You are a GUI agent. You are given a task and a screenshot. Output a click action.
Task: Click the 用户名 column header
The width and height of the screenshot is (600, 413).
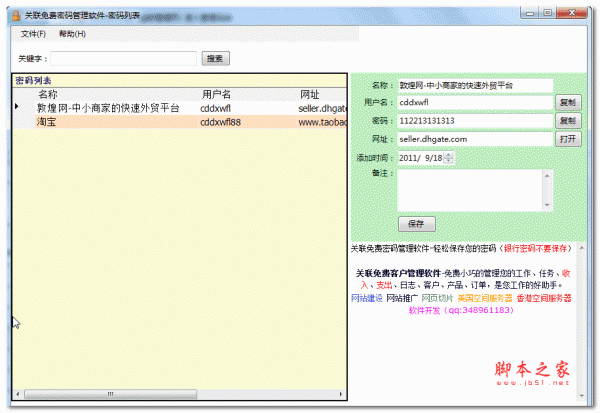pos(216,95)
